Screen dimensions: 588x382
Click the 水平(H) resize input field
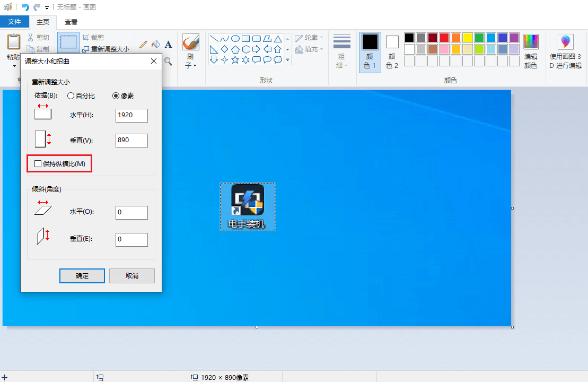tap(131, 115)
